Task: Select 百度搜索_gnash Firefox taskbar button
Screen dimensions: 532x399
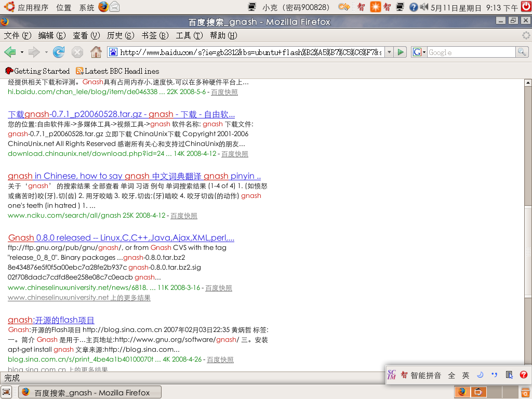Action: pos(89,392)
